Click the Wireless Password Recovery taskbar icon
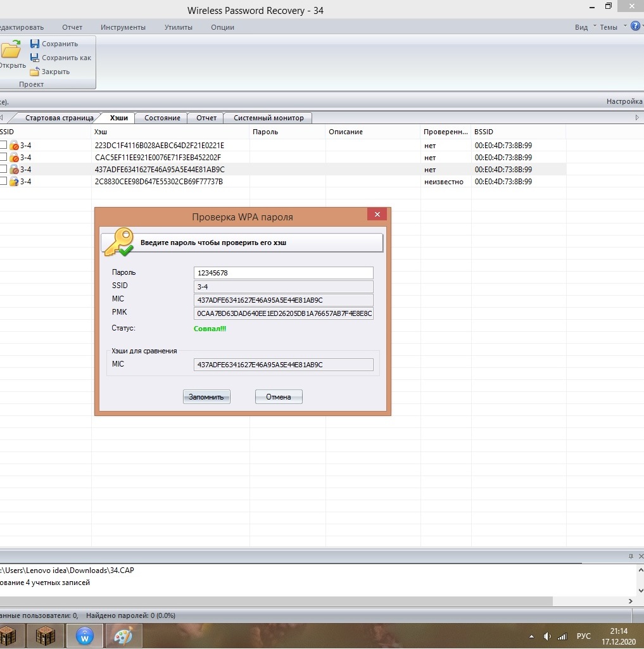The width and height of the screenshot is (644, 649). click(85, 636)
